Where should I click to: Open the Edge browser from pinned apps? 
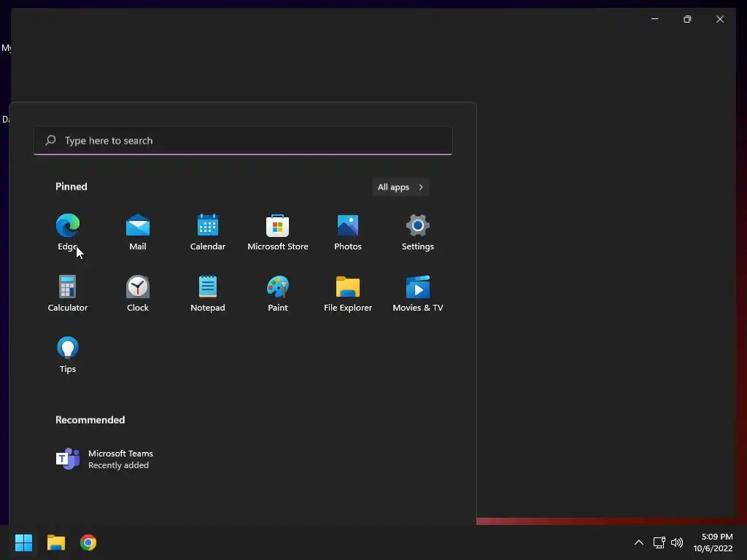[x=68, y=233]
